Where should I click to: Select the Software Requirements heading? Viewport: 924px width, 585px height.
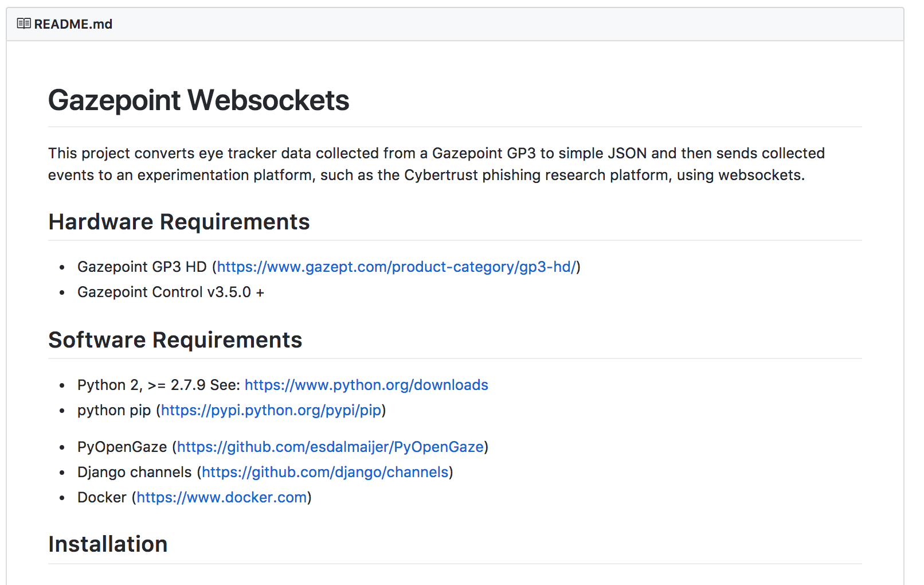click(175, 340)
